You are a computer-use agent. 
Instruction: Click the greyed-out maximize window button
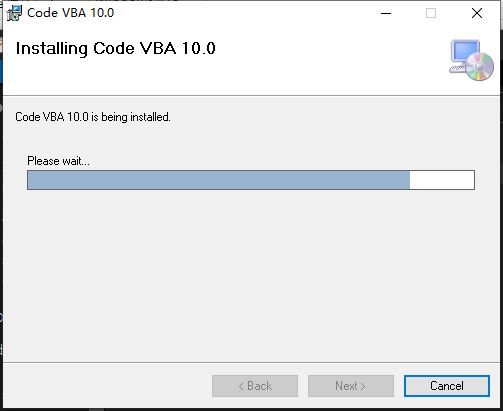coord(431,13)
